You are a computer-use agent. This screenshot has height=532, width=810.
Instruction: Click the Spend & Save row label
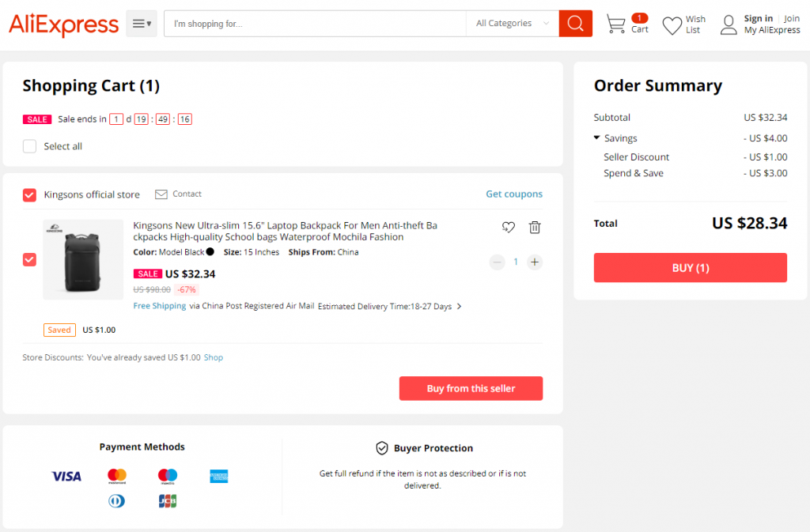634,173
